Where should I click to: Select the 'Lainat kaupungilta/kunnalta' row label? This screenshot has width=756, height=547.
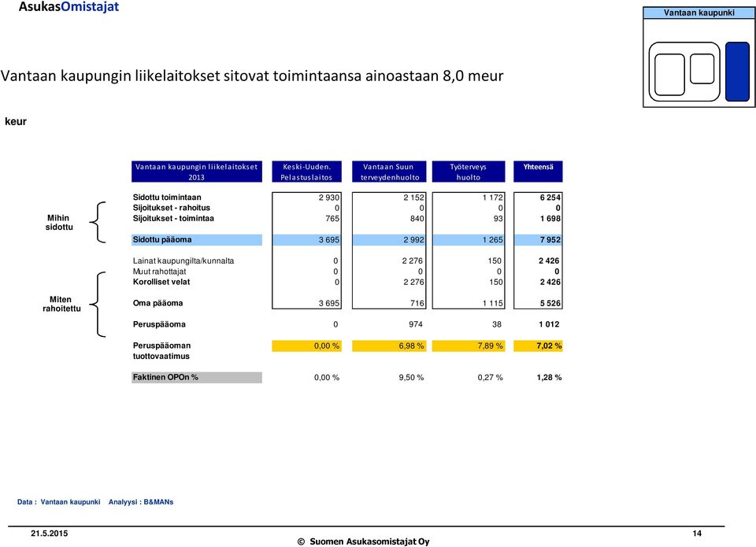pos(183,261)
